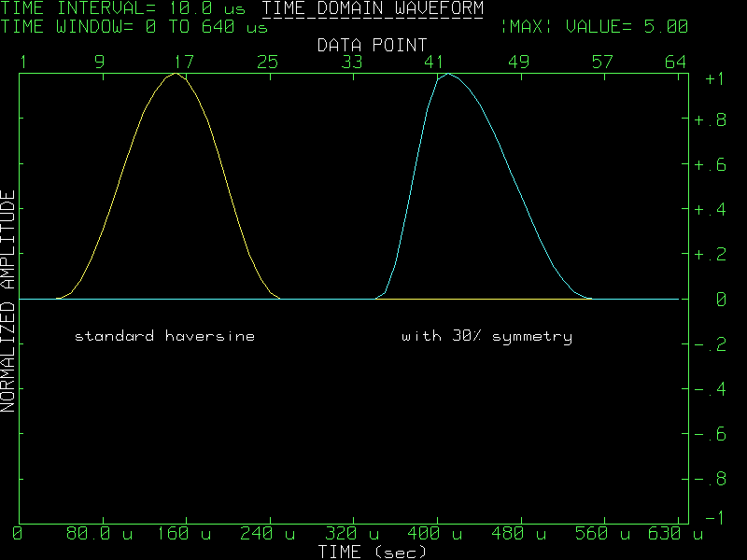
Task: Click the 560 u time label
Action: (x=602, y=533)
